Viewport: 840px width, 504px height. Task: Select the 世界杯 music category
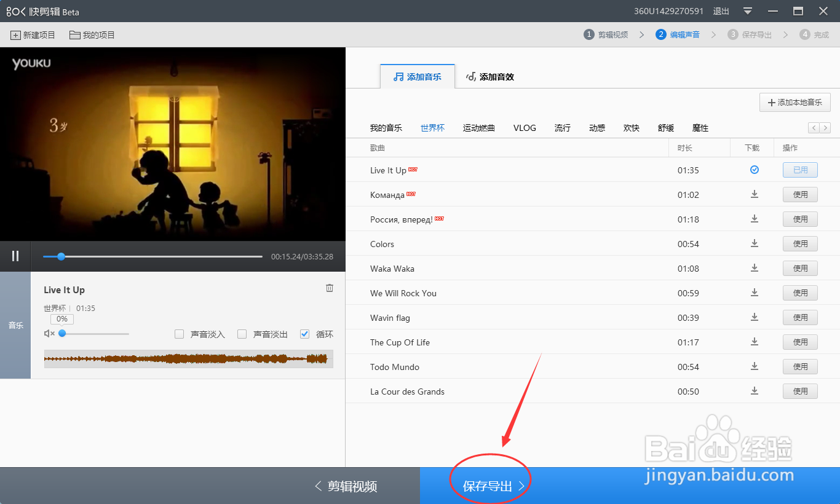click(x=432, y=128)
